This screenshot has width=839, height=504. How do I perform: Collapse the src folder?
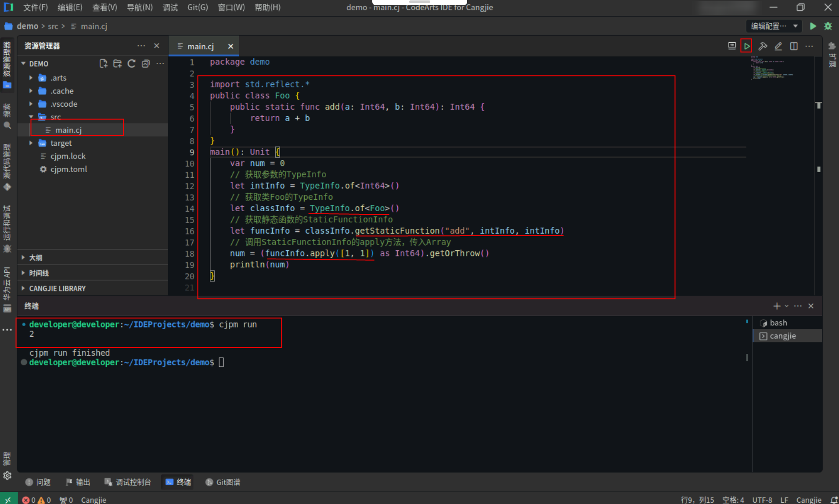point(31,117)
